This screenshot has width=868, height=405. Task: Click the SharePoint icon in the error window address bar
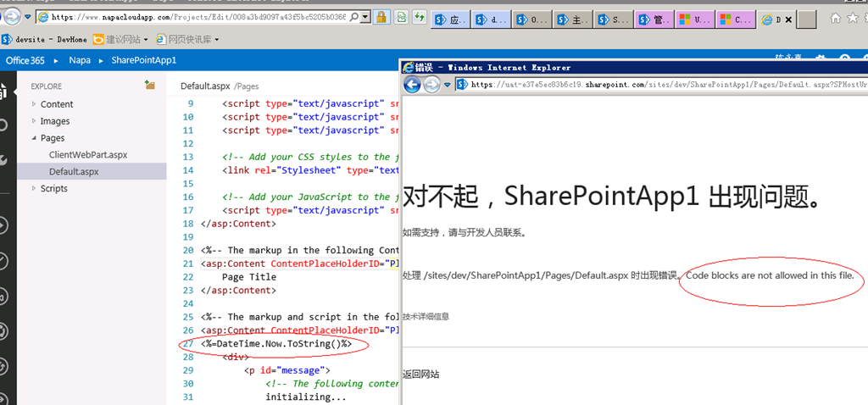464,85
